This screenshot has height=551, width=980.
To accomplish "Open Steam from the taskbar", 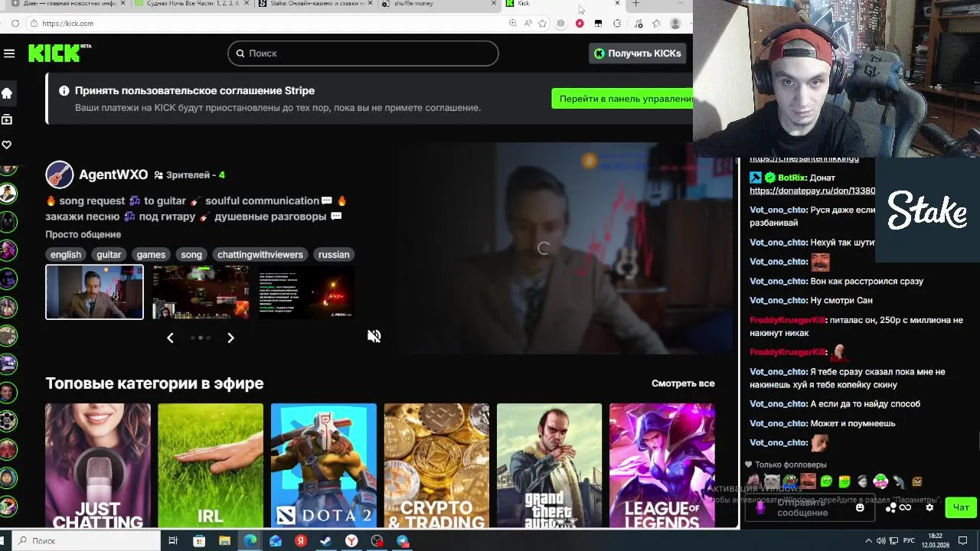I will click(326, 541).
